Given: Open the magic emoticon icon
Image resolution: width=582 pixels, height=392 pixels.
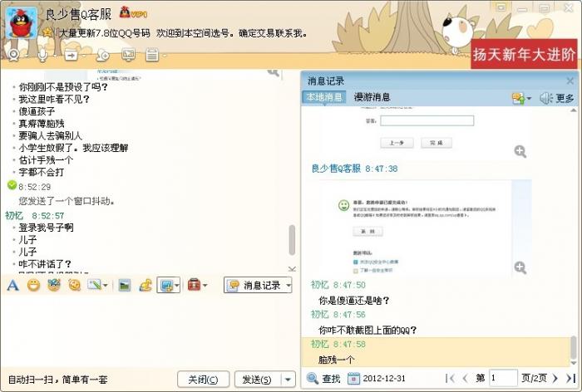Looking at the screenshot, I should (54, 285).
